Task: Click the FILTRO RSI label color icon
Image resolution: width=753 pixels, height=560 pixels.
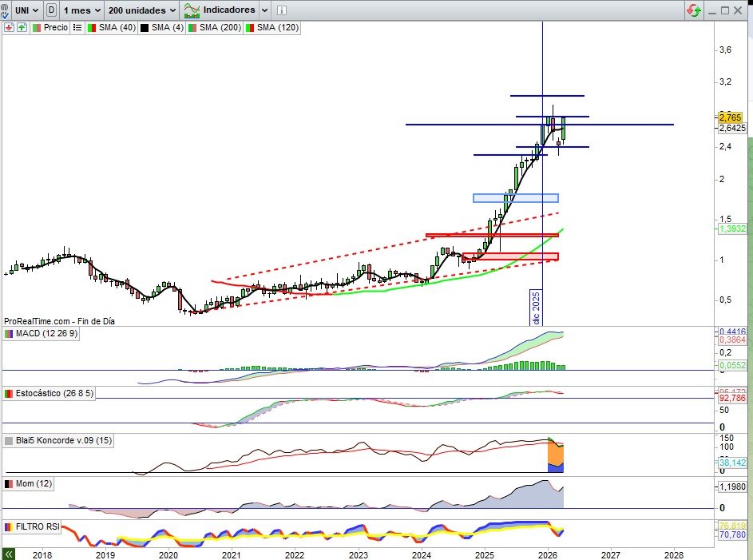Action: click(x=9, y=527)
